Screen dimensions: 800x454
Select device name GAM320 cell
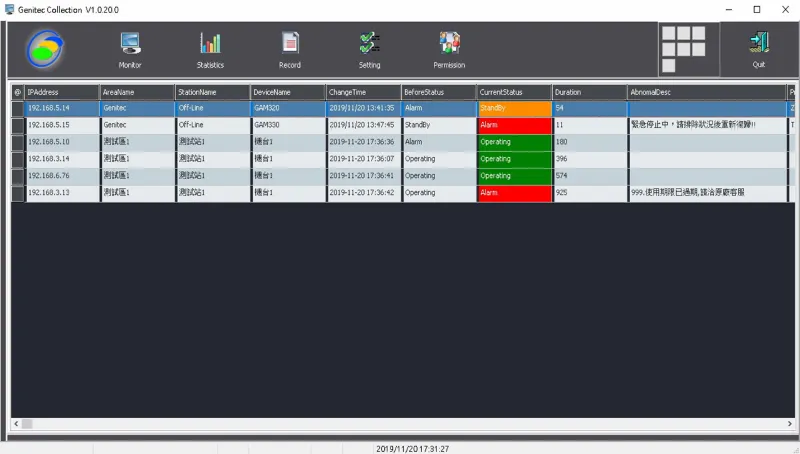pyautogui.click(x=288, y=108)
